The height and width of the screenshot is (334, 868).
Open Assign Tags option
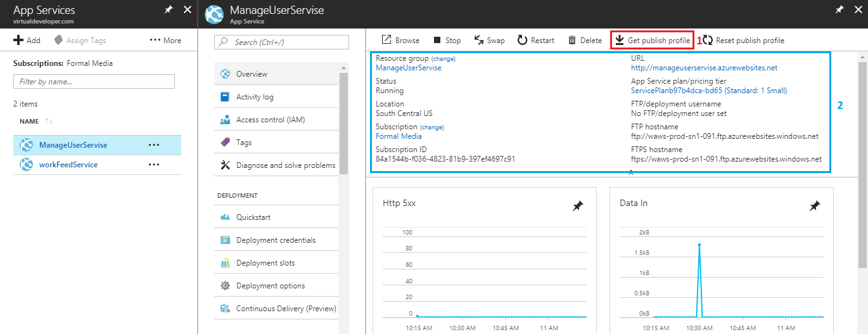pyautogui.click(x=80, y=40)
